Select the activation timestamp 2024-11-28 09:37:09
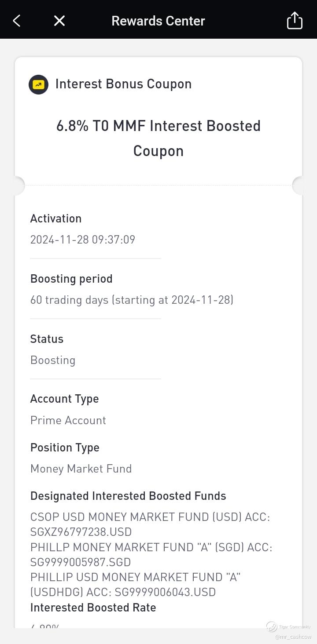Viewport: 317px width, 644px height. pyautogui.click(x=83, y=240)
